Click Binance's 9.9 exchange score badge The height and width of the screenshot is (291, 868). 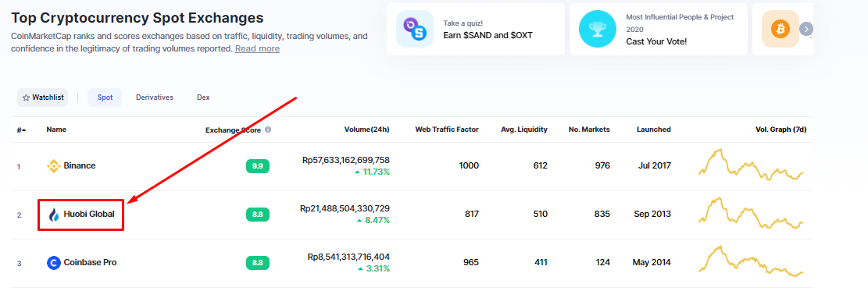point(257,166)
